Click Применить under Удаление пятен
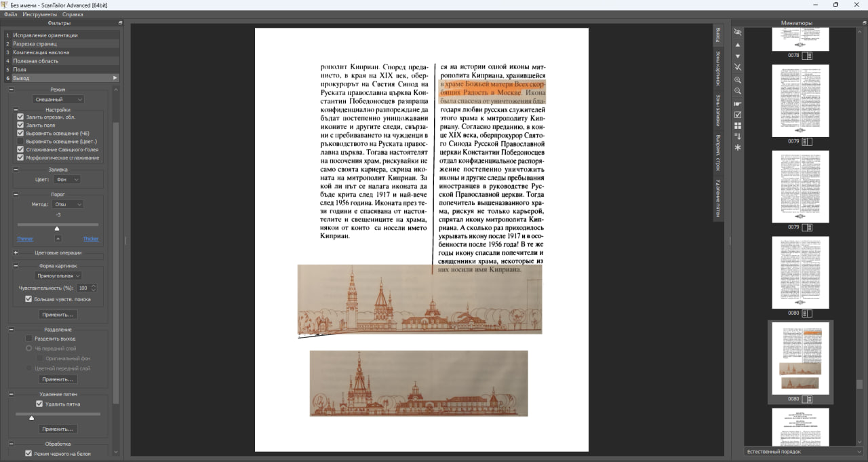The image size is (868, 462). pos(58,429)
